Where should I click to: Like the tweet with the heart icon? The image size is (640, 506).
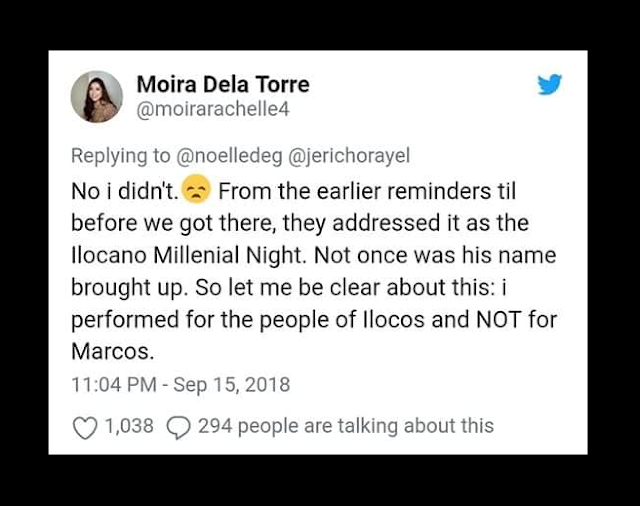click(x=85, y=427)
